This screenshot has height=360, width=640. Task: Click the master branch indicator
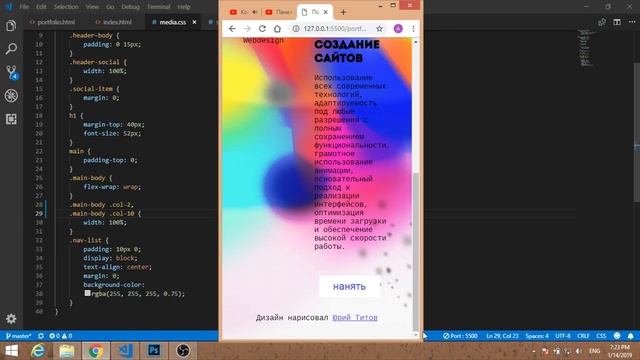[18, 336]
